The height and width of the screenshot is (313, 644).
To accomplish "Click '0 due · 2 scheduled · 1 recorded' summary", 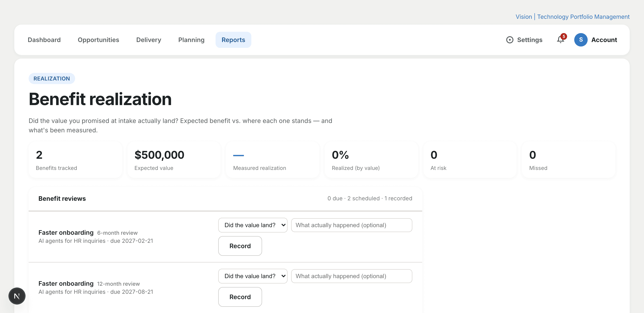I will point(370,199).
